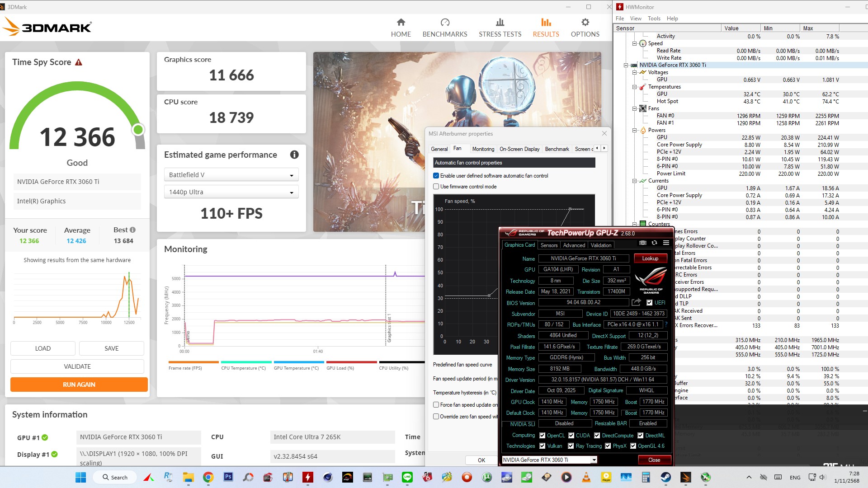Click the BIOS export share icon
868x488 pixels.
tap(636, 302)
